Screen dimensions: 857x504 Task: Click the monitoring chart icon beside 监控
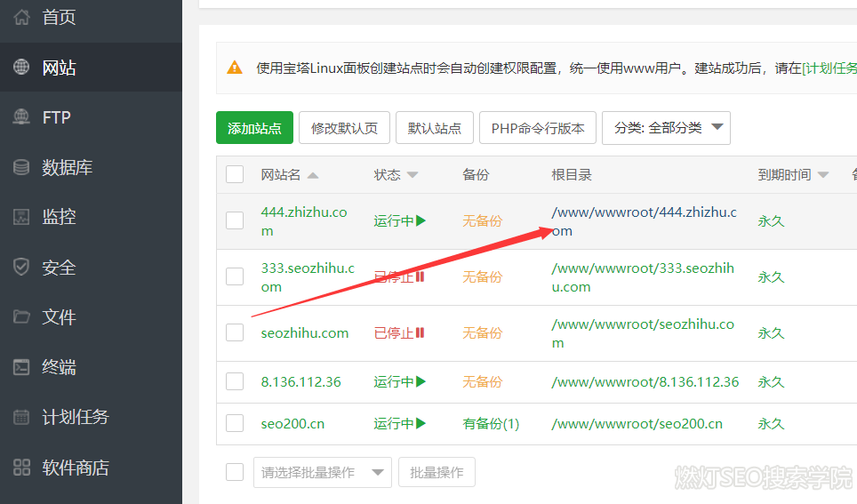click(x=21, y=217)
